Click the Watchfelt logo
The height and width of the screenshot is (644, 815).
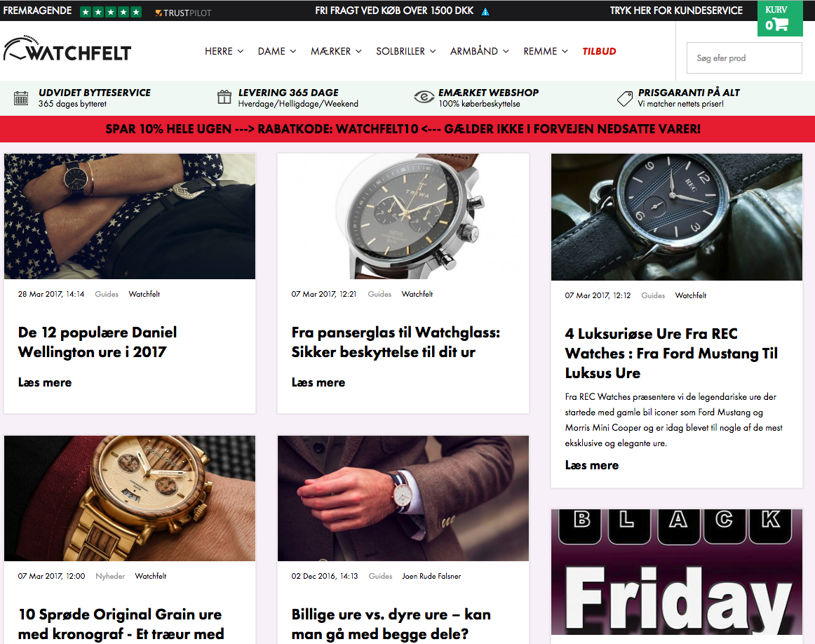click(x=67, y=50)
